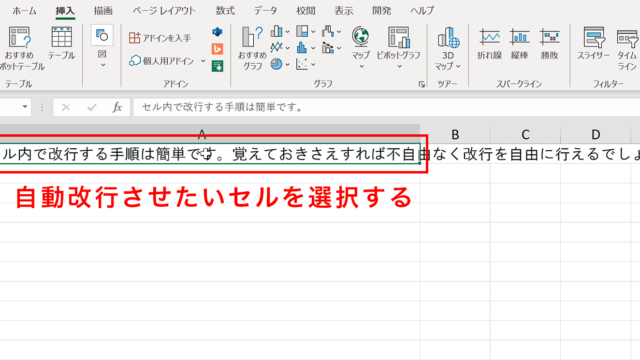The height and width of the screenshot is (360, 640).
Task: Expand the statistic chart dropdown arrow
Action: pyautogui.click(x=313, y=48)
